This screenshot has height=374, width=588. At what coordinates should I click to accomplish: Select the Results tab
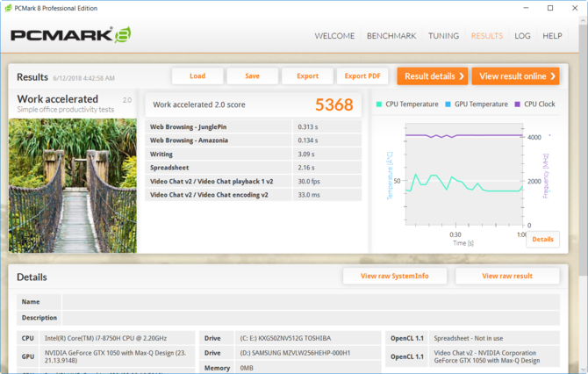pos(487,36)
